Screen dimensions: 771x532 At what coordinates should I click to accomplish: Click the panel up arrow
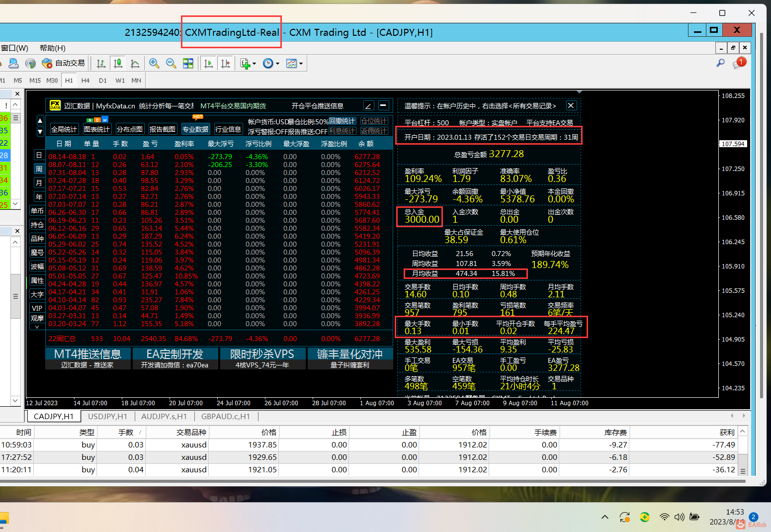click(x=40, y=121)
